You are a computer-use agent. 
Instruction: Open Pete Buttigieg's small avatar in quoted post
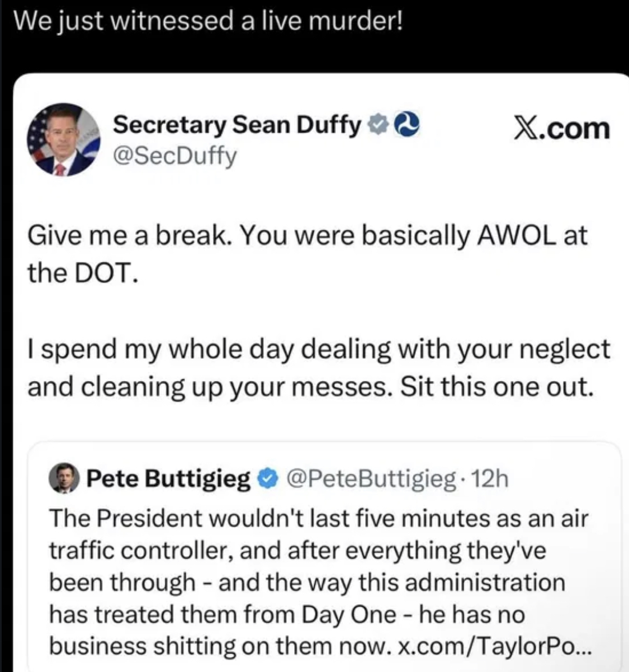[x=65, y=479]
